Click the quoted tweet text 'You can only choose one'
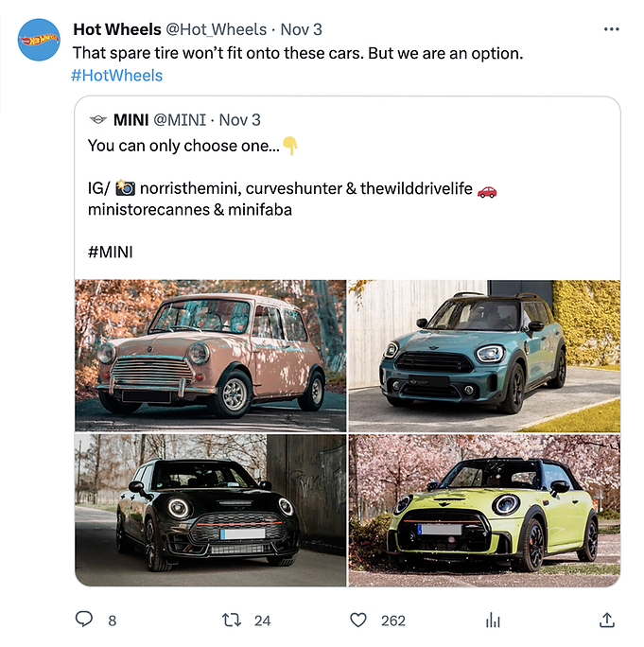The width and height of the screenshot is (644, 647). (x=183, y=146)
